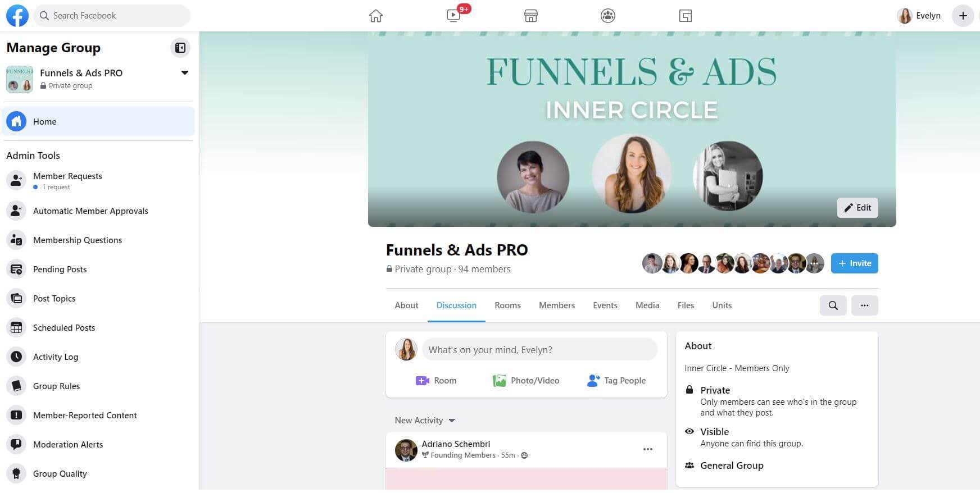Click the Tag People icon
Image resolution: width=980 pixels, height=493 pixels.
tap(593, 381)
